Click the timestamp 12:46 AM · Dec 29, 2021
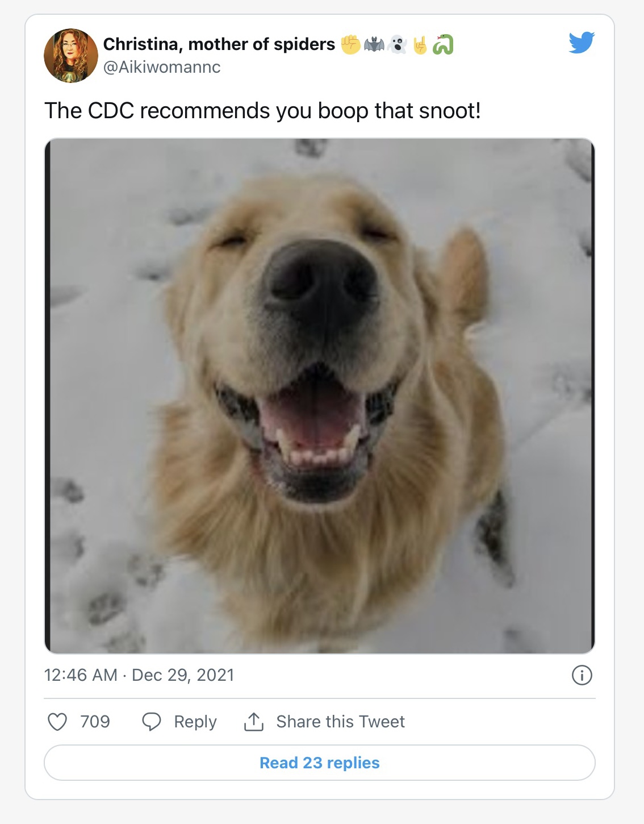The height and width of the screenshot is (824, 644). 139,675
